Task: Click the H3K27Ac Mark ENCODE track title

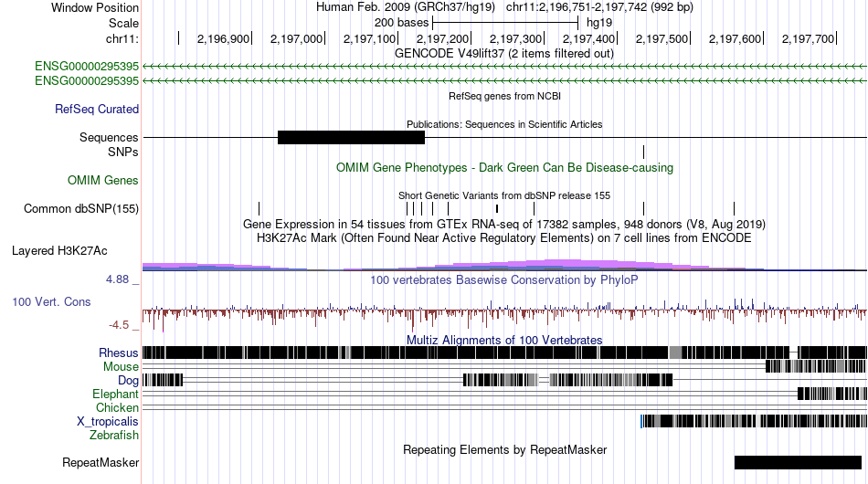Action: click(x=504, y=237)
